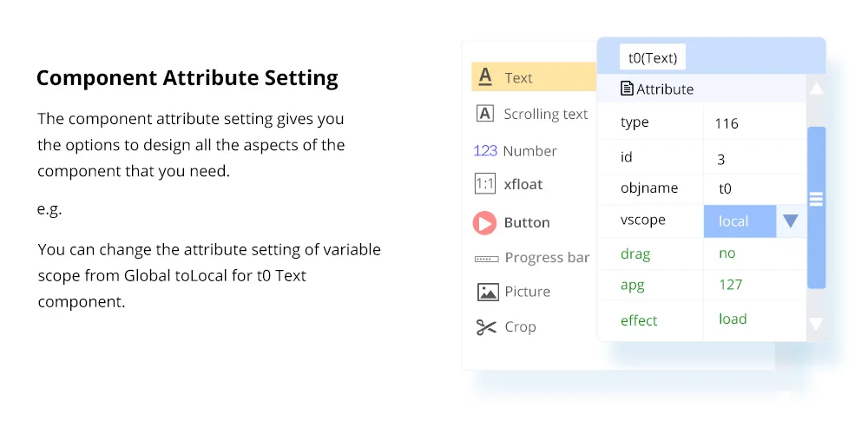Click the red Button component icon
The image size is (868, 441).
point(484,223)
